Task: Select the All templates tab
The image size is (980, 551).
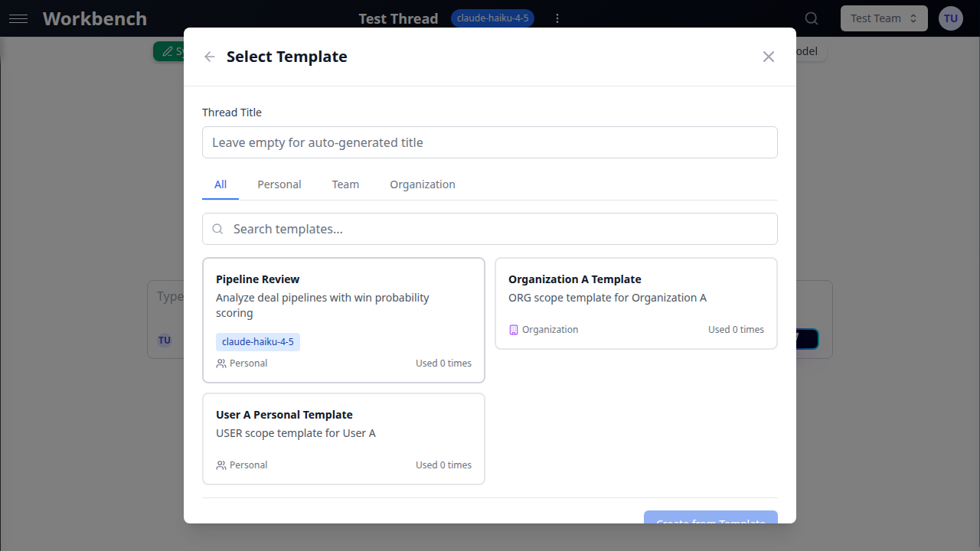Action: click(220, 184)
